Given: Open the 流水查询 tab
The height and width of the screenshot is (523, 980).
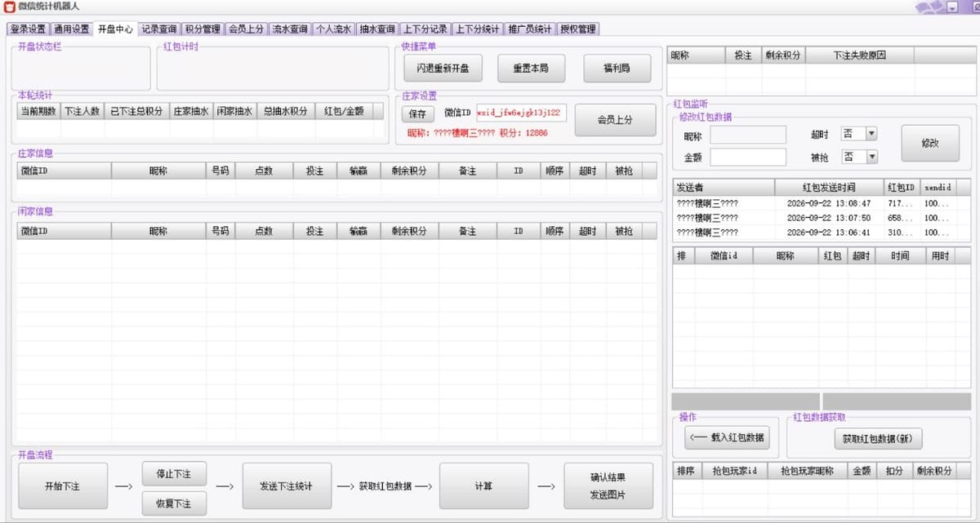Looking at the screenshot, I should (x=290, y=29).
